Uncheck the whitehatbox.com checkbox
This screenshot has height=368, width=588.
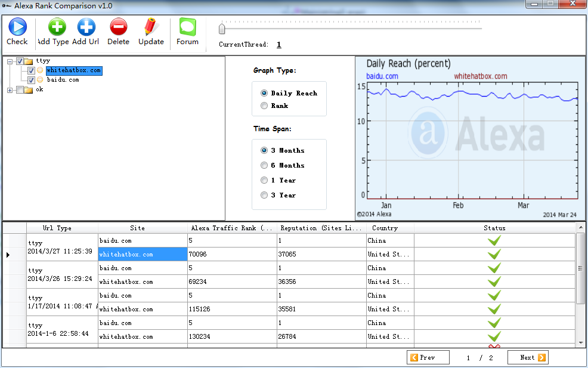31,70
